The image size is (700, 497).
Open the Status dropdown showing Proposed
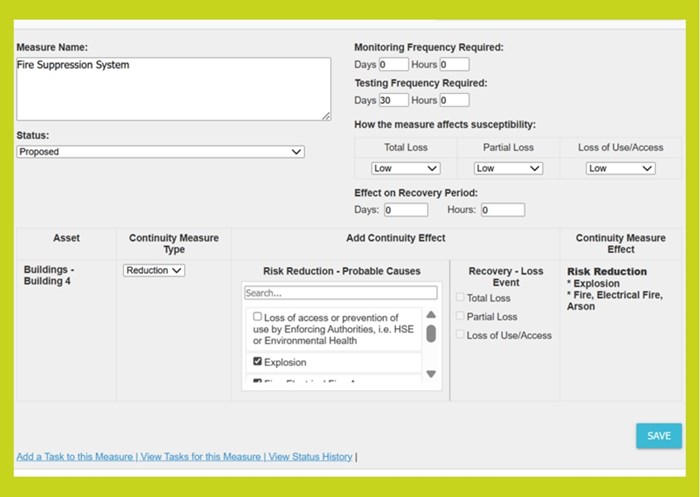tap(161, 152)
